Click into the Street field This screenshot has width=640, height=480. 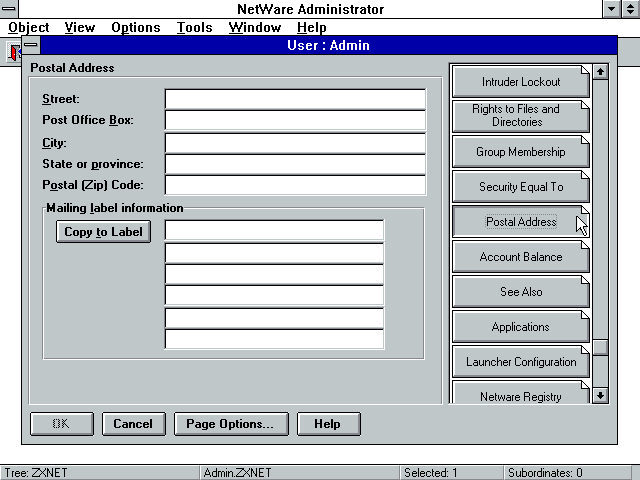(295, 99)
